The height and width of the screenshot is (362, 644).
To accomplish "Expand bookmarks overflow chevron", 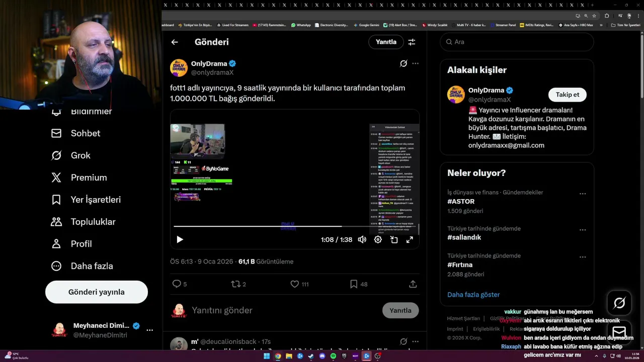I will [x=601, y=25].
